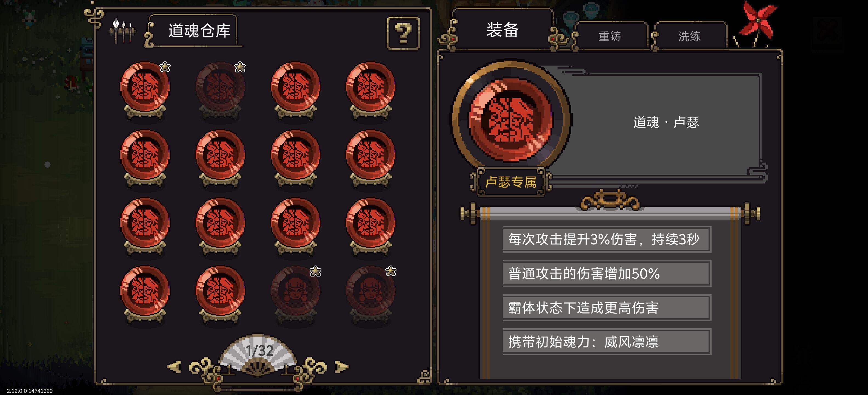Click the large equipped 卢瑟 soul orb

(511, 119)
